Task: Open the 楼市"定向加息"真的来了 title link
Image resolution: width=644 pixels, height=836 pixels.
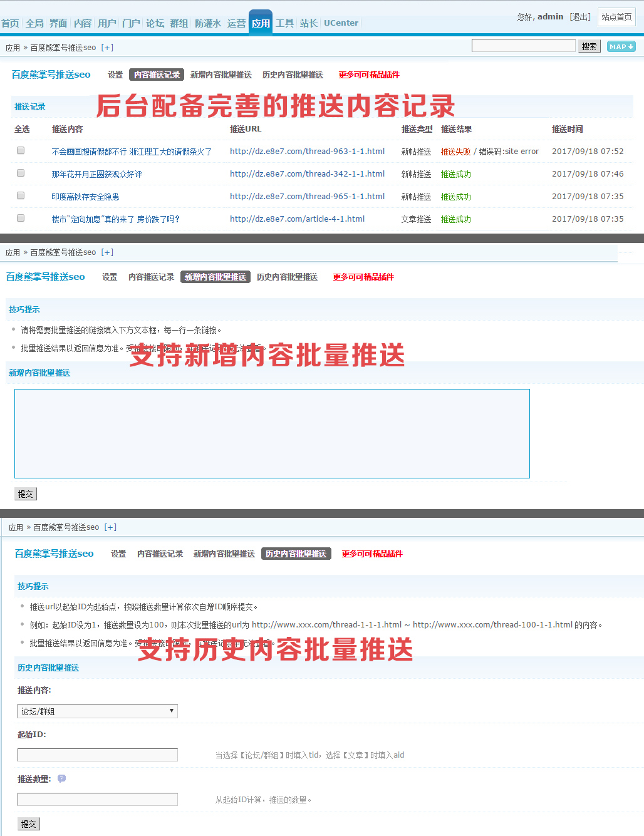Action: [x=115, y=219]
